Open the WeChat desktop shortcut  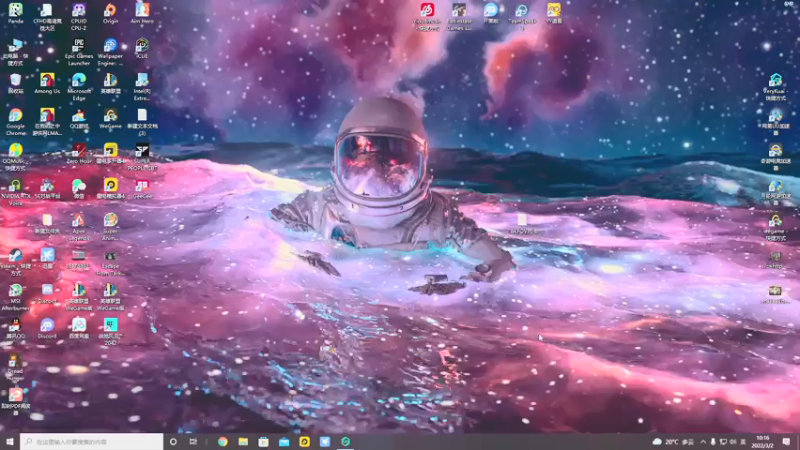point(79,188)
